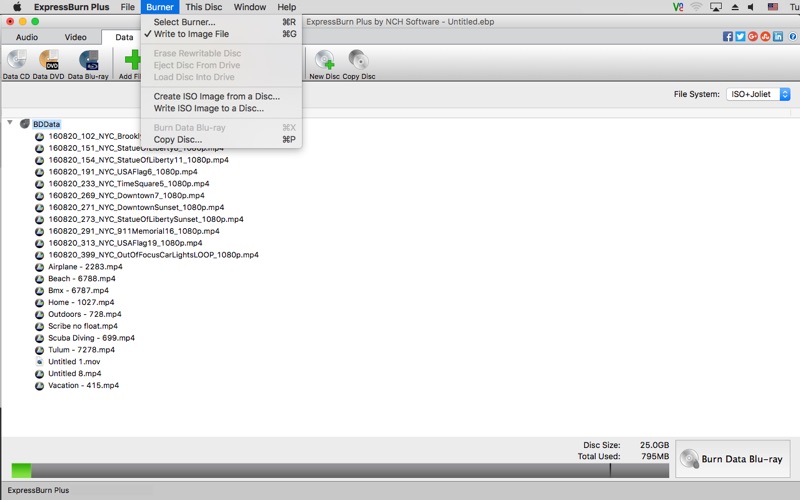Click the Data CD toolbar icon

(x=17, y=60)
